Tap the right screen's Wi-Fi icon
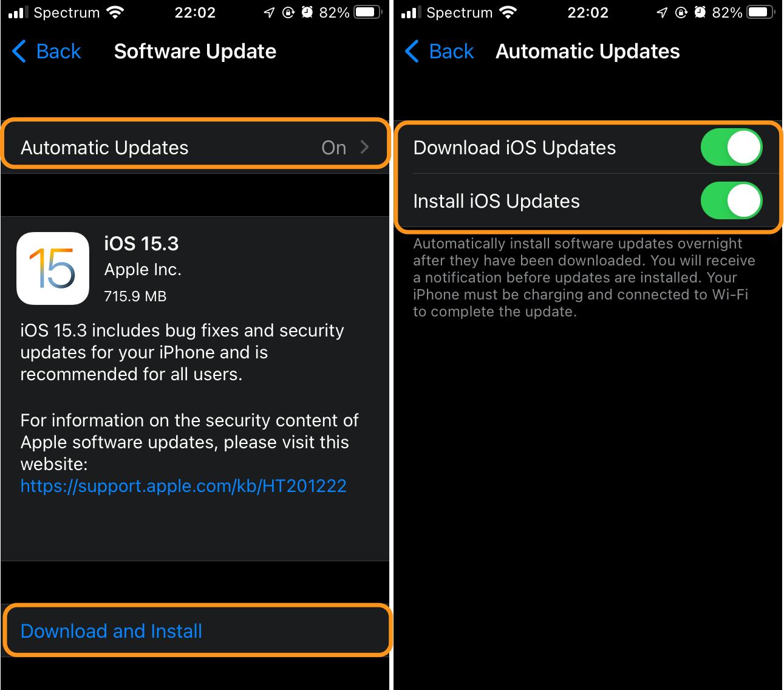The width and height of the screenshot is (784, 690). 508,13
